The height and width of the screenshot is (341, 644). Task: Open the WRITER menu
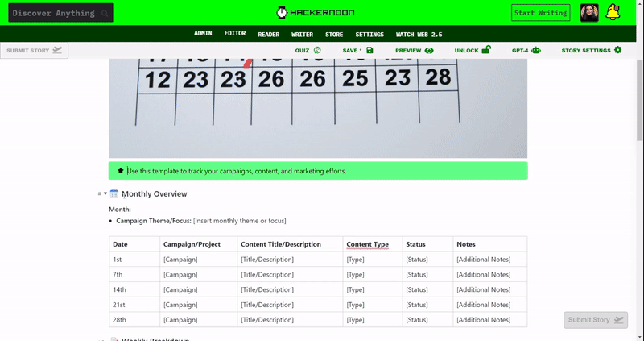click(303, 35)
